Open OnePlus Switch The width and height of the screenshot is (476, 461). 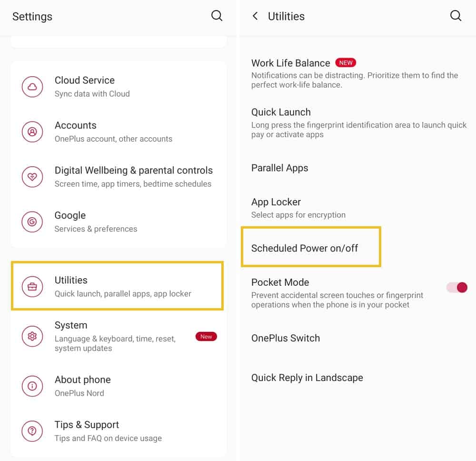[x=357, y=338]
